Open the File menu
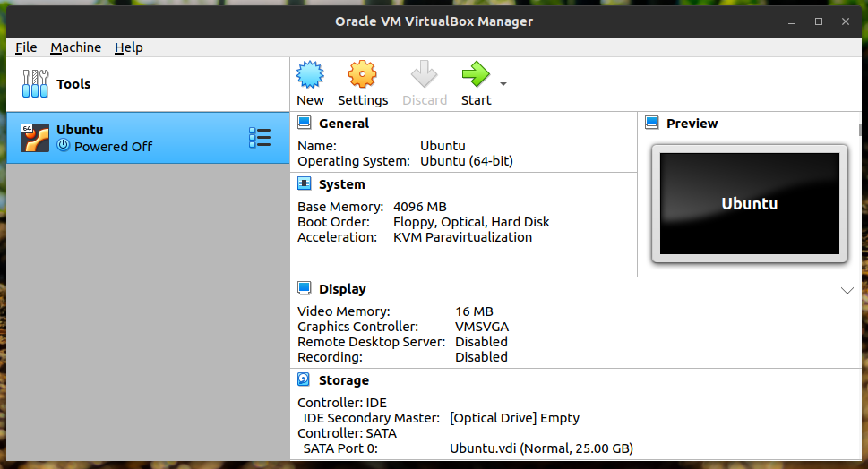868x469 pixels. [26, 47]
